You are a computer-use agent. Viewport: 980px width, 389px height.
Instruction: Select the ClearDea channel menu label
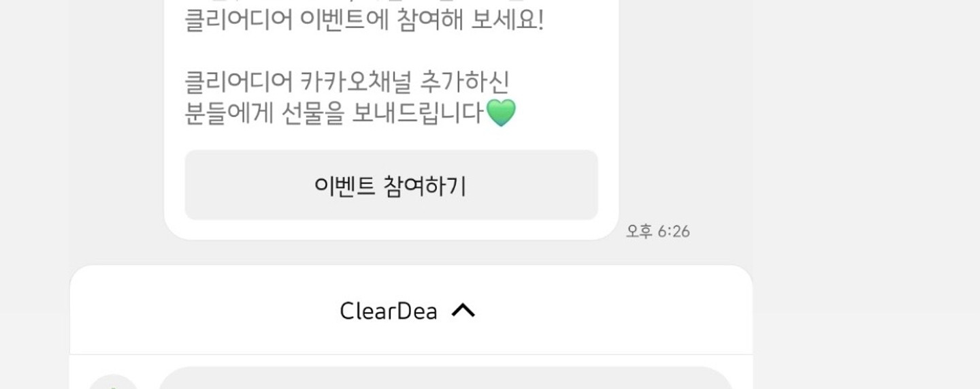click(389, 311)
